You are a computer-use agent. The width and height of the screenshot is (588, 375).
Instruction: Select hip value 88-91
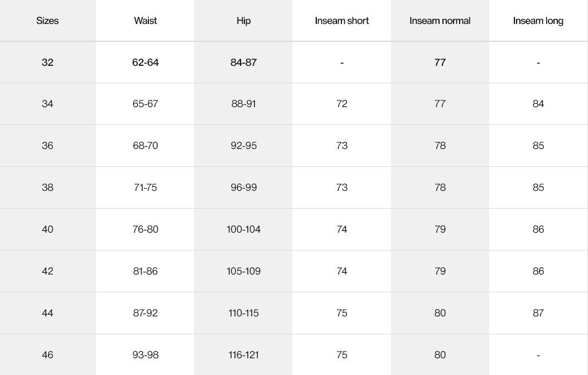click(243, 104)
